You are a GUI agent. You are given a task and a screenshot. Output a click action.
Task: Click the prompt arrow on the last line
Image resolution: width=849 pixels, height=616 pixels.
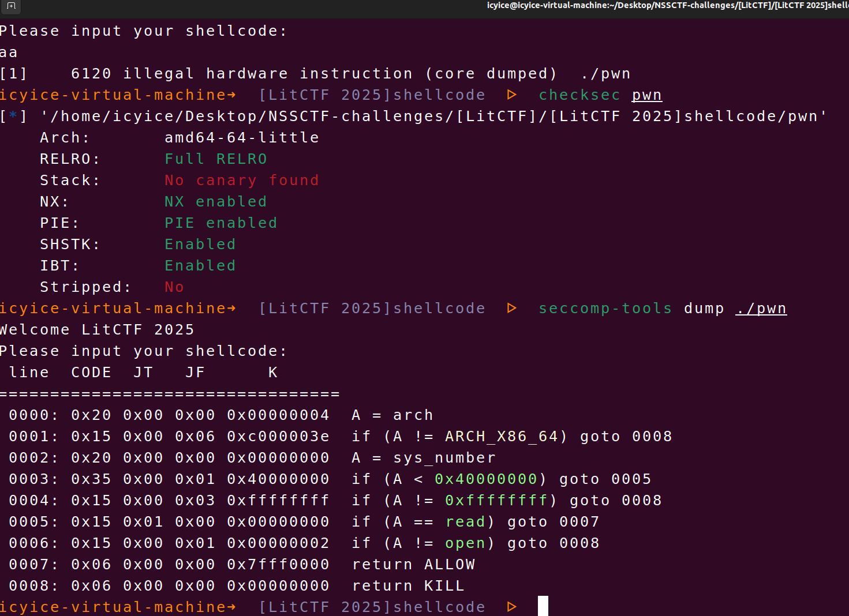pyautogui.click(x=511, y=607)
